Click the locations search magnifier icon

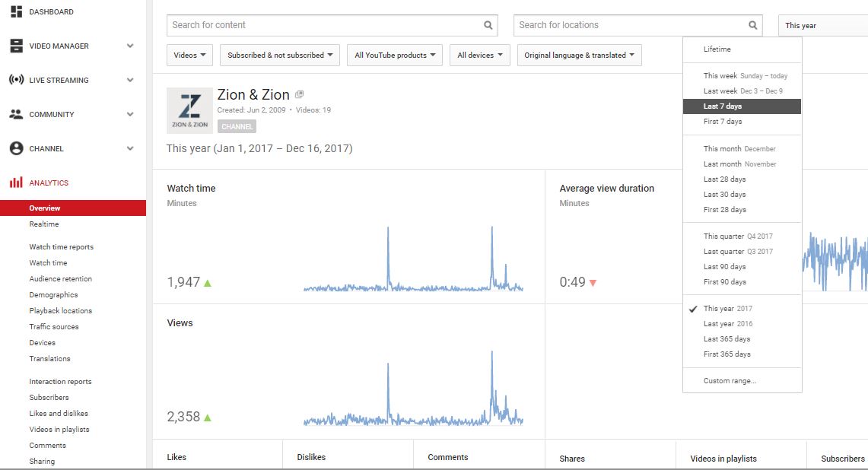[752, 24]
